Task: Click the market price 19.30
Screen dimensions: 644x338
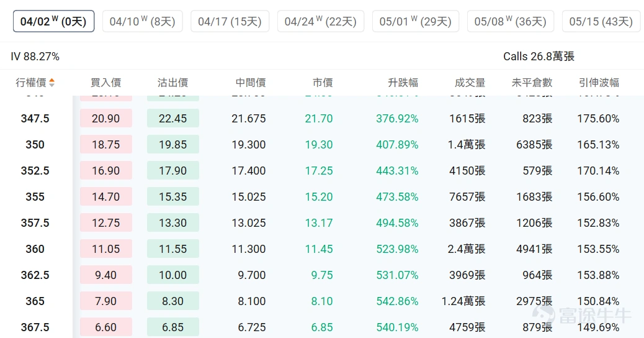Action: [x=319, y=145]
